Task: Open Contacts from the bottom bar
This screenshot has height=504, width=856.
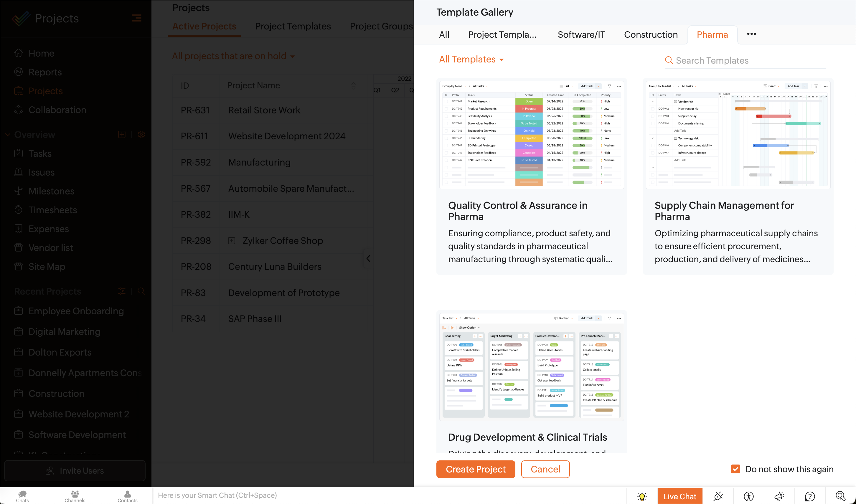Action: coord(127,496)
